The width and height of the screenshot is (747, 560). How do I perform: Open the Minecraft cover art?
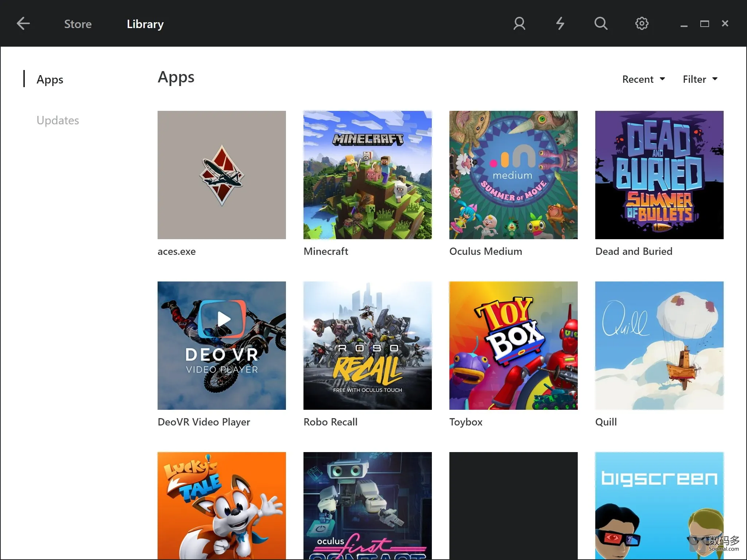point(368,175)
